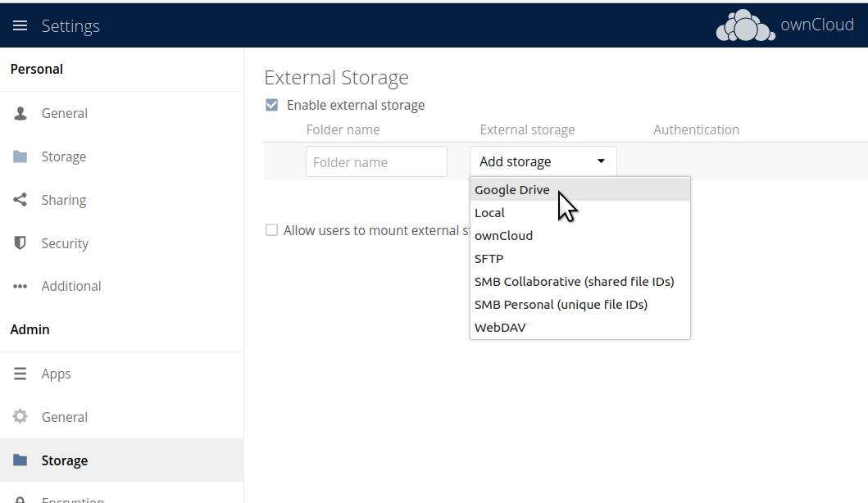The image size is (868, 503).
Task: Click the Personal Storage folder icon
Action: [20, 156]
